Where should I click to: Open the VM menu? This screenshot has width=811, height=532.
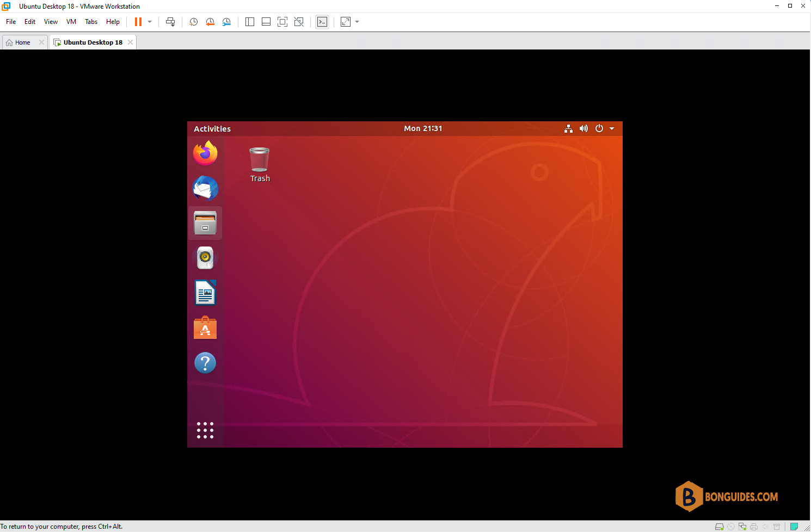(71, 22)
